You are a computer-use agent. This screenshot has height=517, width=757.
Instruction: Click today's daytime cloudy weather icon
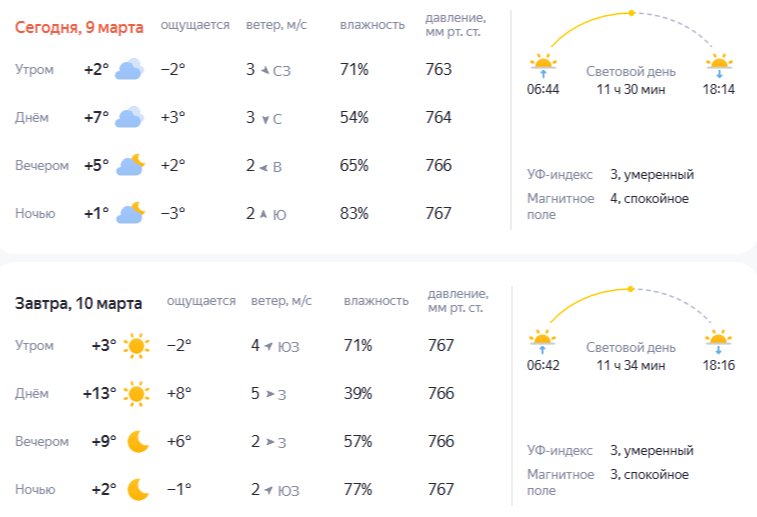pyautogui.click(x=129, y=118)
